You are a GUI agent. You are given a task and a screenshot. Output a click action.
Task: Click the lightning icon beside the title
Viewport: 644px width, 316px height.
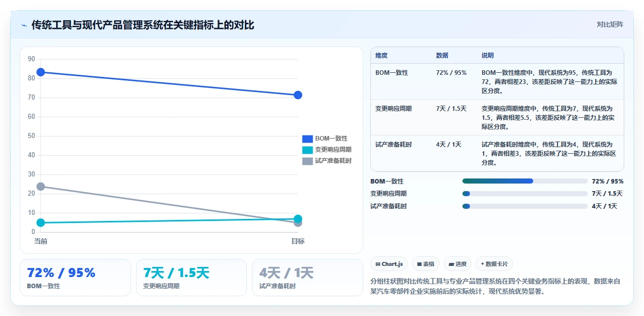pos(24,25)
